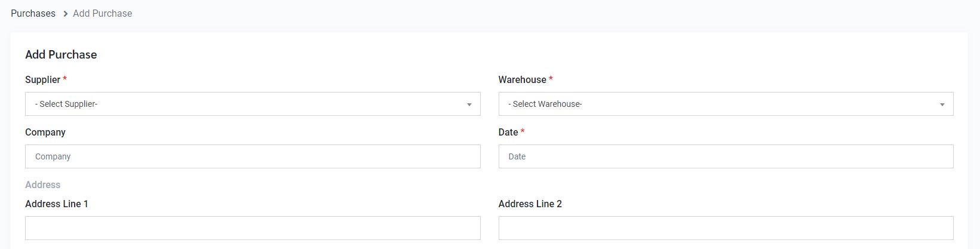Click the Add Purchase breadcrumb item
The width and height of the screenshot is (980, 249).
coord(102,13)
